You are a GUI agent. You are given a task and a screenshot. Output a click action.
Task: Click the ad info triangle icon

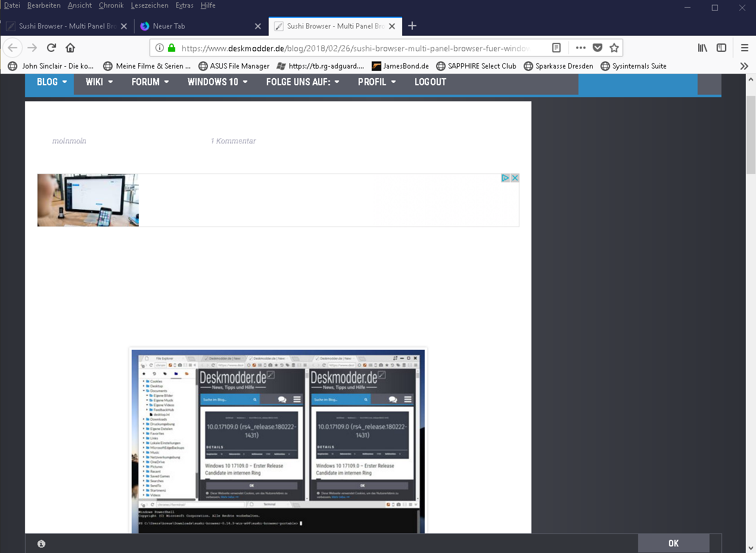click(x=505, y=178)
